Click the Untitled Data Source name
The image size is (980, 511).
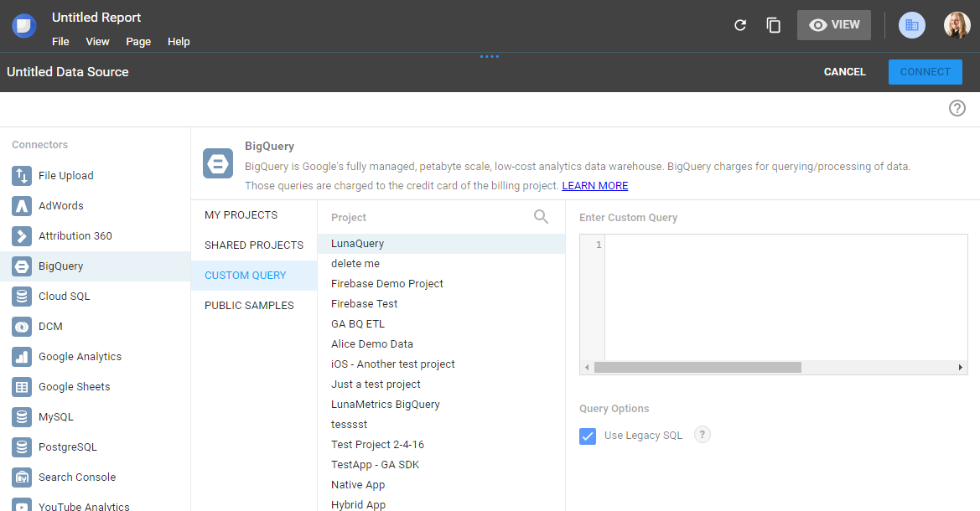click(x=68, y=72)
